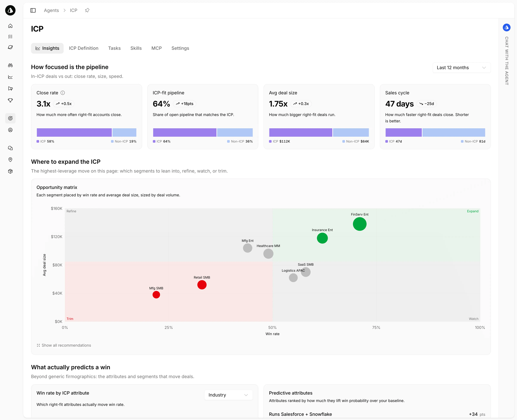The image size is (517, 420).
Task: Click the Non-ICP 81d legend entry
Action: [473, 142]
